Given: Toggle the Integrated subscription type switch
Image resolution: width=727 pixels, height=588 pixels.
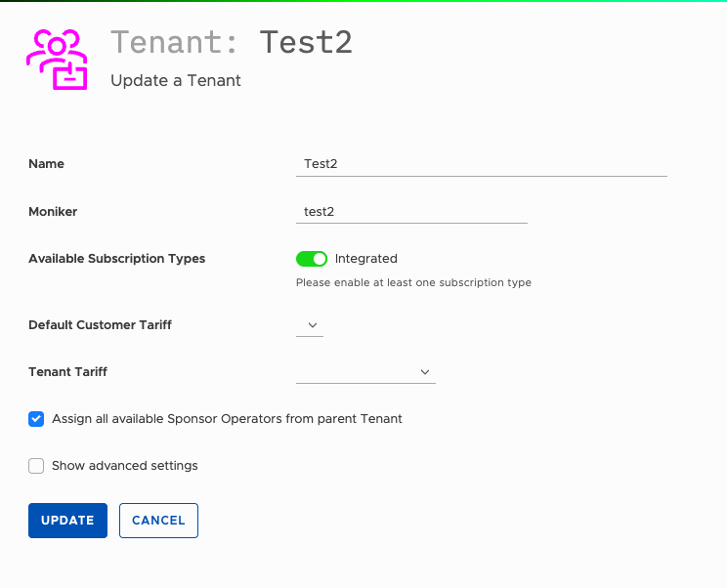Looking at the screenshot, I should 312,259.
